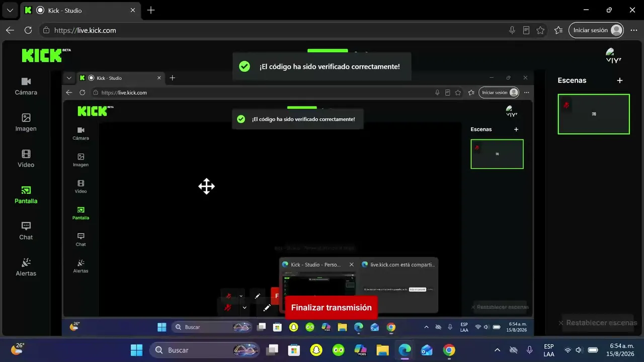Close the Kick - Studio browser tab
644x362 pixels.
(x=133, y=10)
